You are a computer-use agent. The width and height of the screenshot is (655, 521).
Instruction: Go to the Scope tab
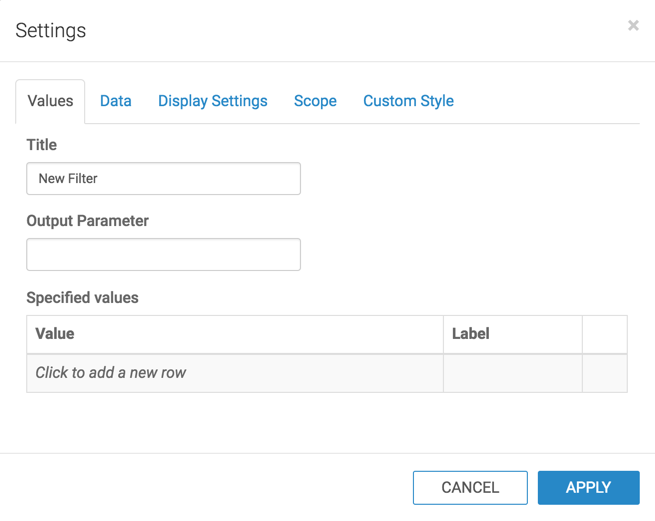tap(315, 101)
